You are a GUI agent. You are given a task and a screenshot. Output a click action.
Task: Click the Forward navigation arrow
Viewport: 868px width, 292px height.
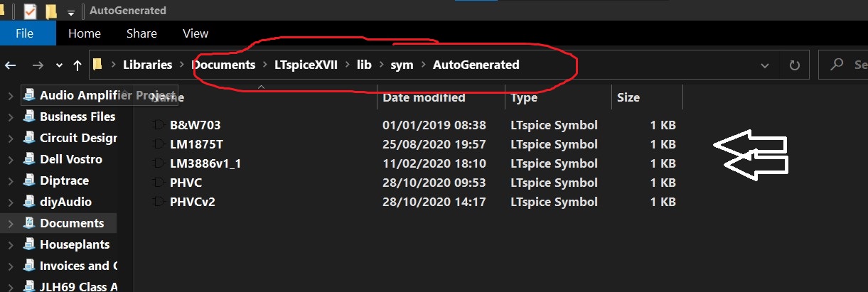[x=38, y=65]
